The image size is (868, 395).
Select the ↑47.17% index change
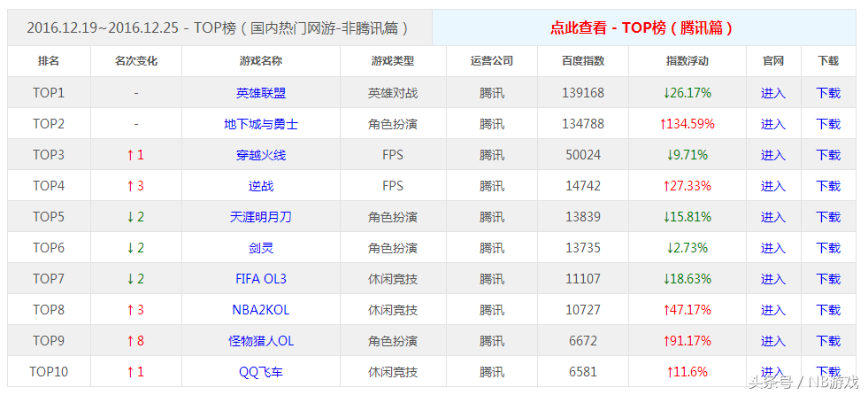687,310
